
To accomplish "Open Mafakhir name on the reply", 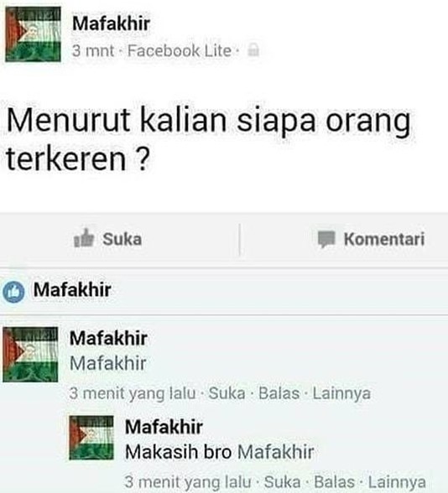I will pyautogui.click(x=164, y=427).
